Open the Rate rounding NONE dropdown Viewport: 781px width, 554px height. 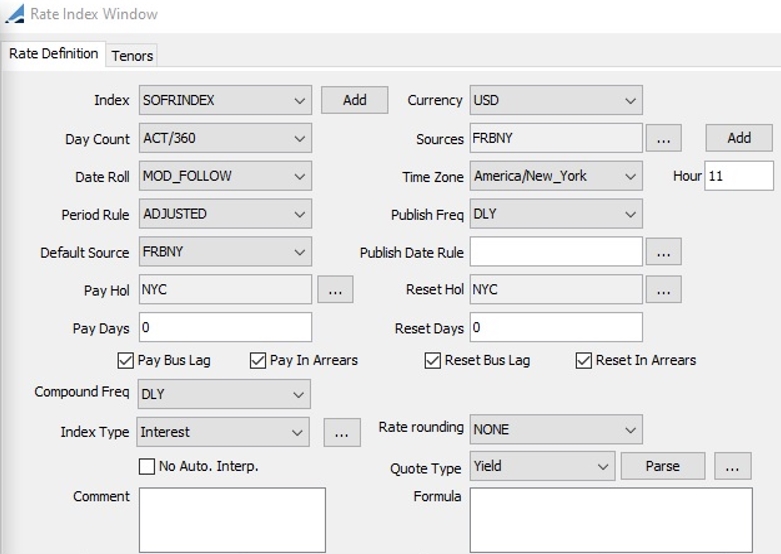pyautogui.click(x=556, y=429)
